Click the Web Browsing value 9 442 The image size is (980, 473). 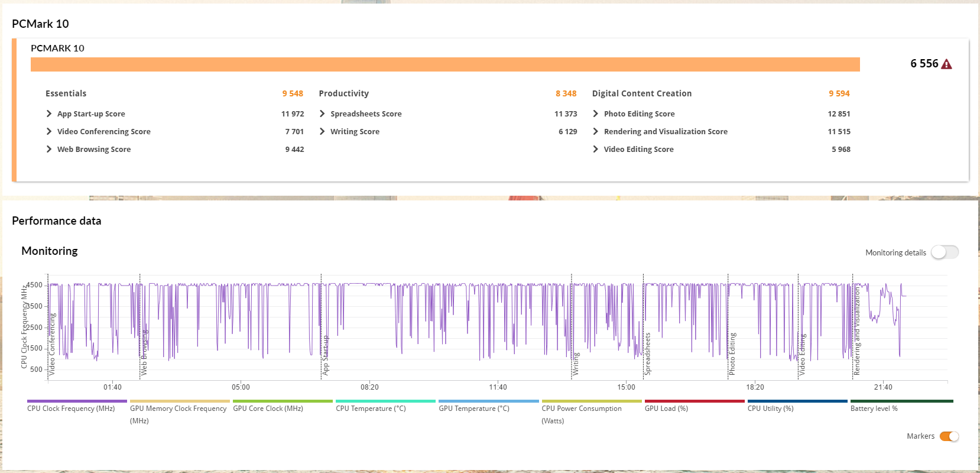pyautogui.click(x=294, y=149)
